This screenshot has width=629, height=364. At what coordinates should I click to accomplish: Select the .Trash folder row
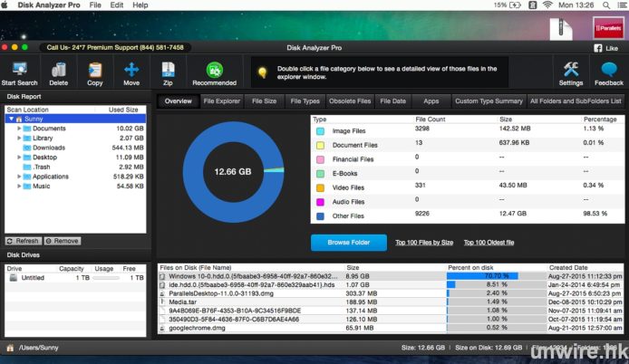click(x=75, y=167)
